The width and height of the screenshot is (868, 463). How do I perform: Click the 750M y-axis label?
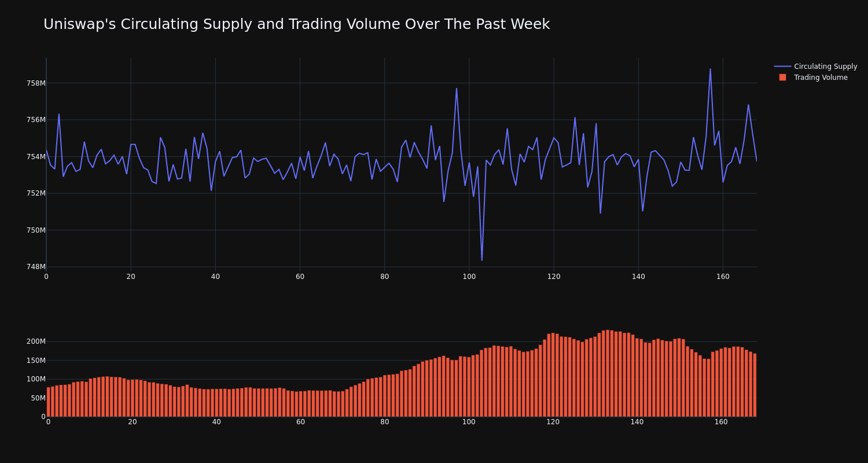click(x=36, y=230)
